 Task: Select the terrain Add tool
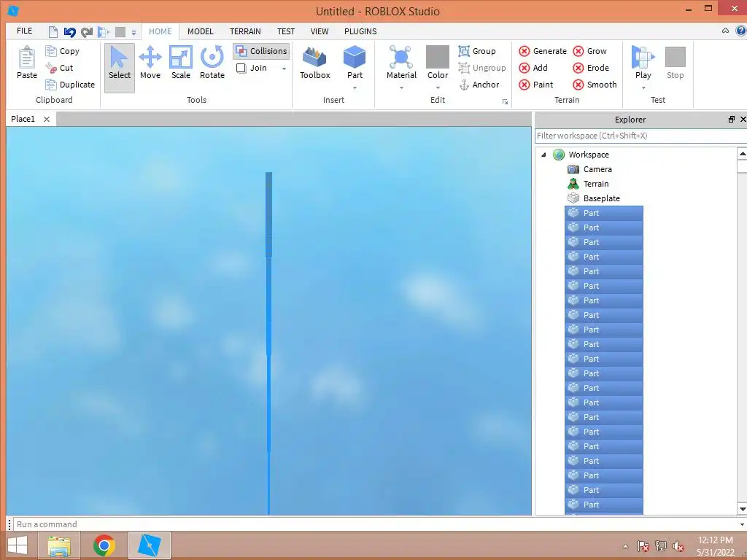point(533,68)
